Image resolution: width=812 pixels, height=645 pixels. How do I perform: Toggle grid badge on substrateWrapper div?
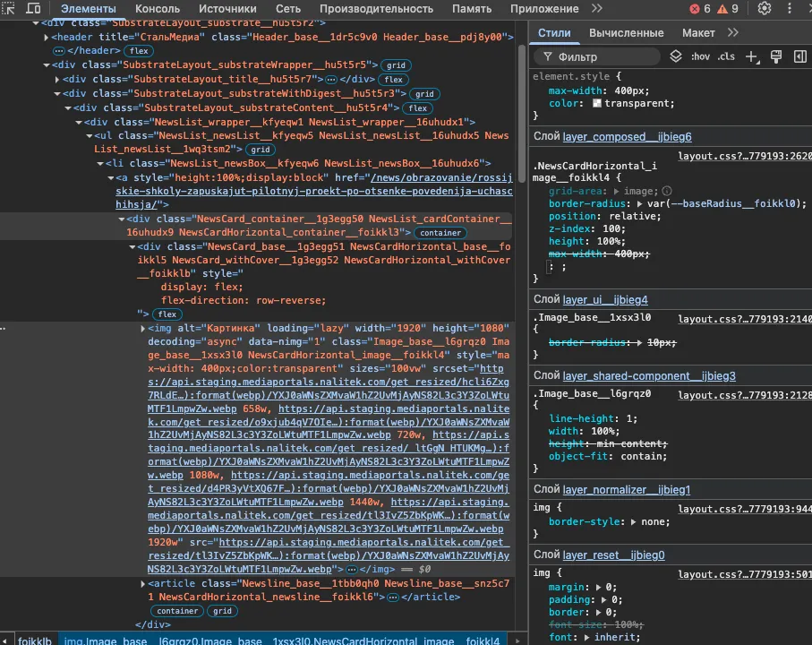tap(396, 65)
